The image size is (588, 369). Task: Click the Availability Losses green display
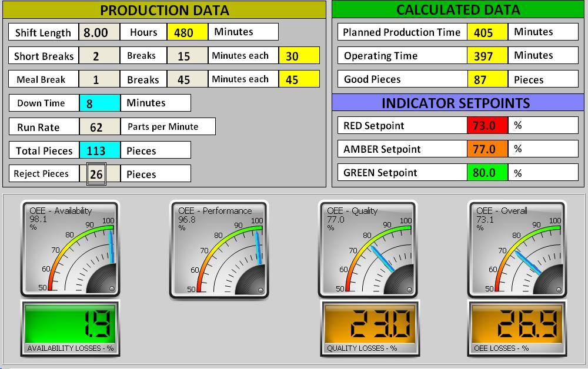point(70,328)
